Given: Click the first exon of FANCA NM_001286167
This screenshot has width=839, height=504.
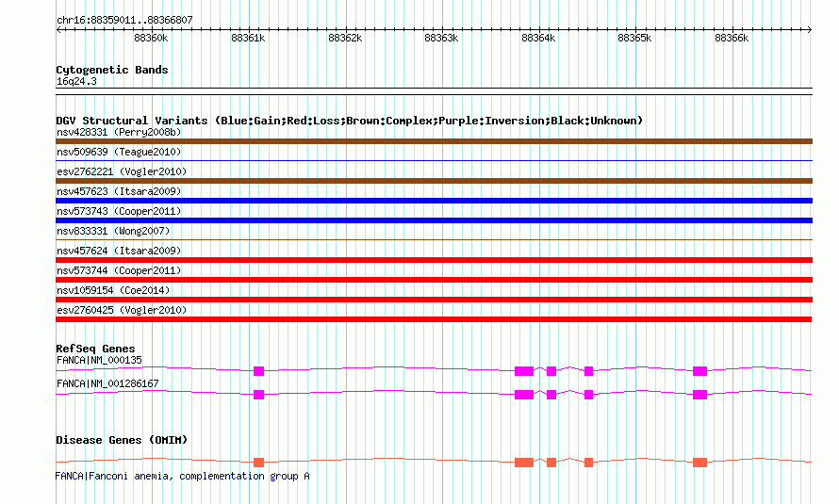Looking at the screenshot, I should click(x=258, y=395).
